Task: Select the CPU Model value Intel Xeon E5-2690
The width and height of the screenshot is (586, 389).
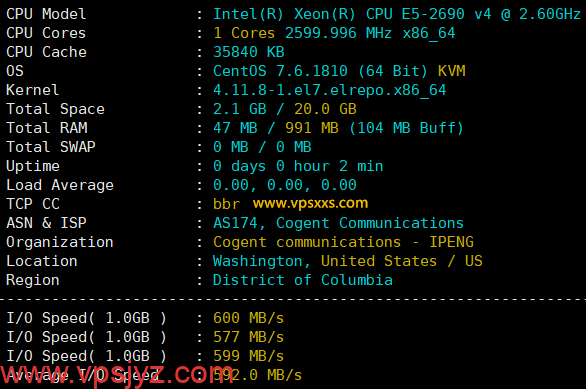Action: coord(397,14)
